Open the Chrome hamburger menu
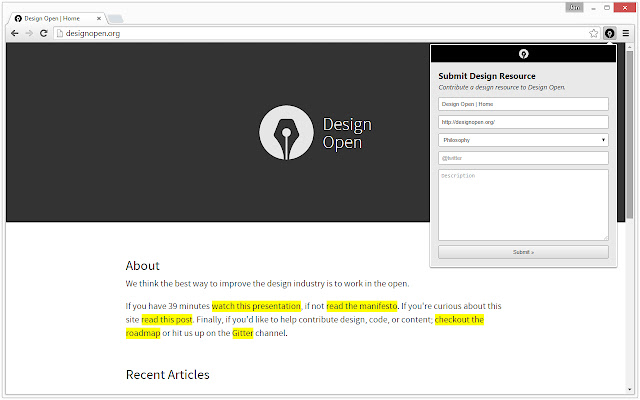 point(626,33)
